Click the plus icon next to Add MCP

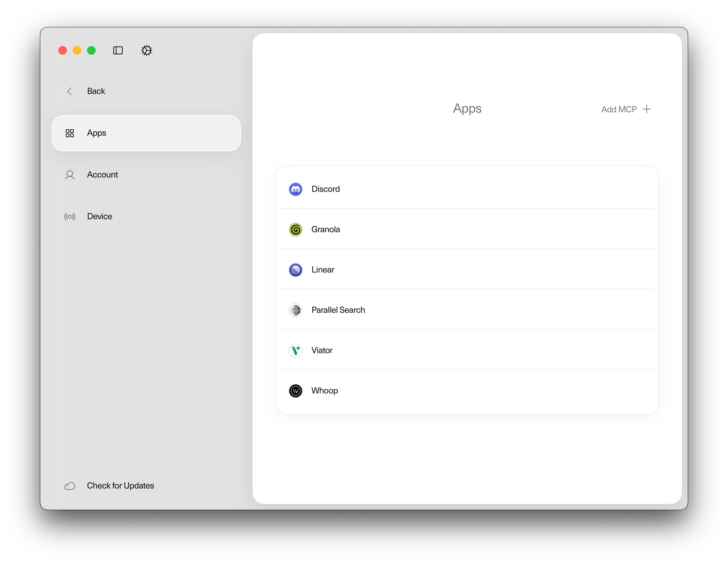(x=647, y=109)
